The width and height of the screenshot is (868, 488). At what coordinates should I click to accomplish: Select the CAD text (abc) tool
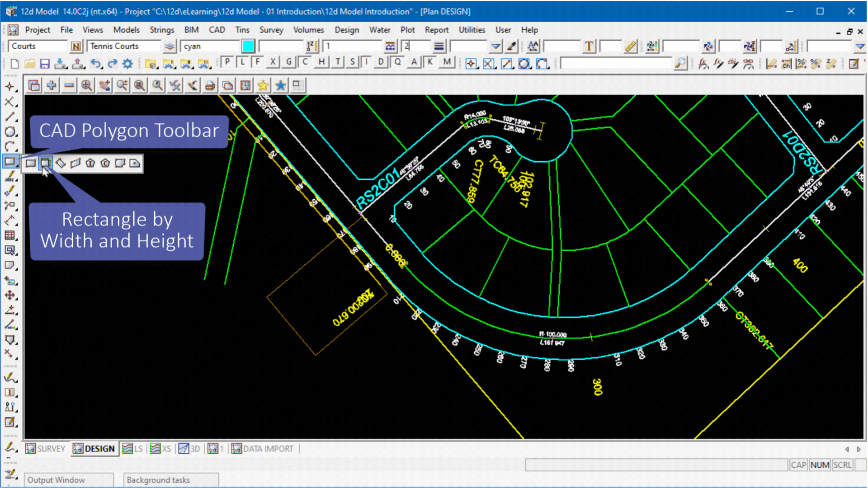point(11,178)
